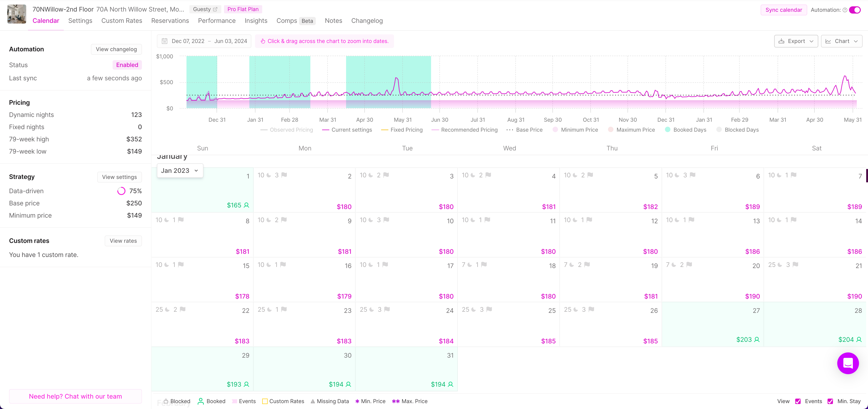Click the property thumbnail photo
Screen dimensions: 868x409
[x=17, y=14]
